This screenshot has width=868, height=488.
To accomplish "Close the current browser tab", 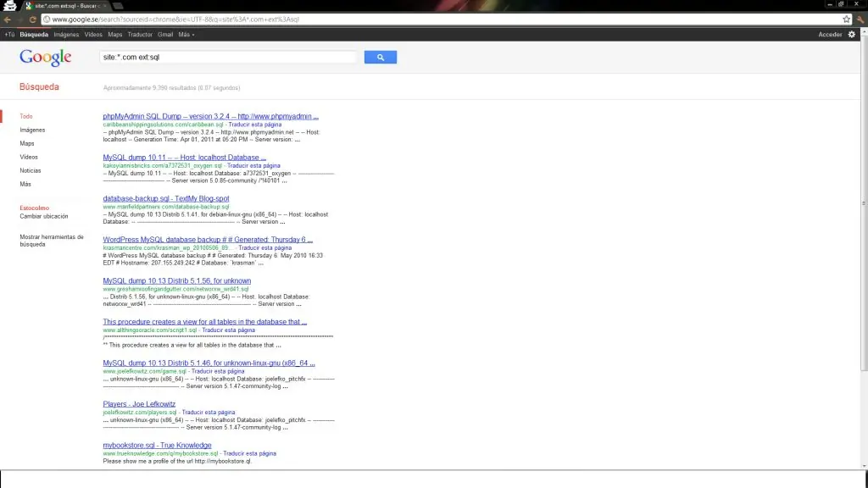I will coord(104,6).
